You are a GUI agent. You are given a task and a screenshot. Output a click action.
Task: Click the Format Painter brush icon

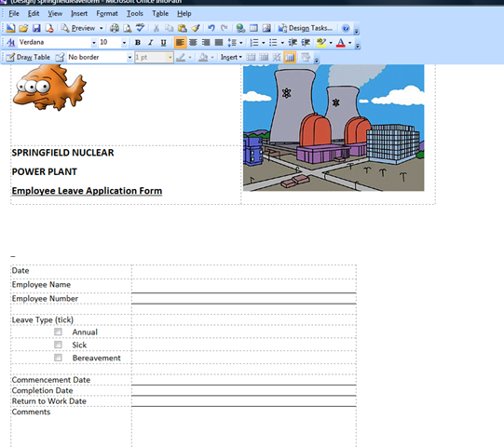coord(196,28)
